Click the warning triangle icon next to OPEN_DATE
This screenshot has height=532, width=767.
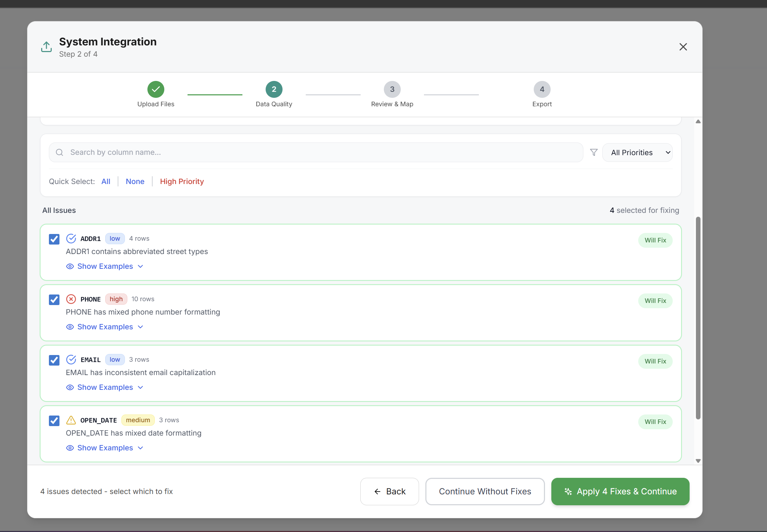[x=71, y=420]
